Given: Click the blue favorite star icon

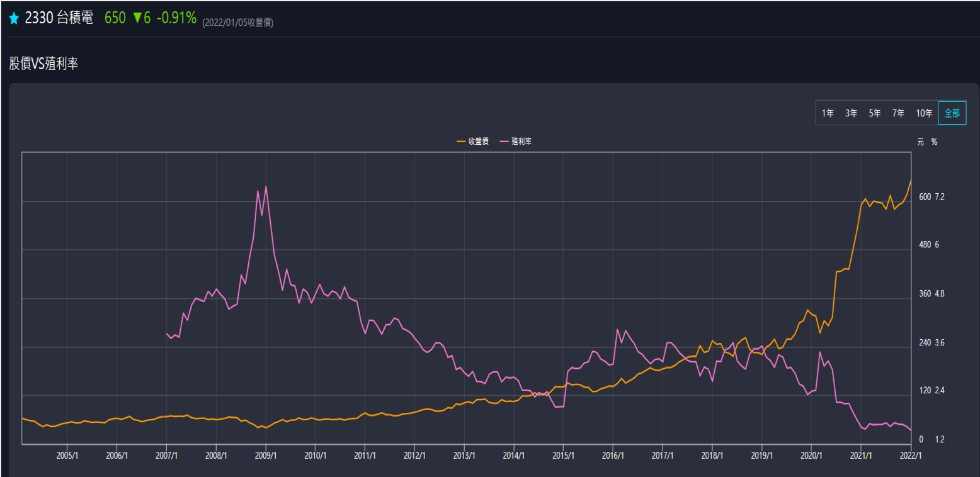Looking at the screenshot, I should 14,19.
